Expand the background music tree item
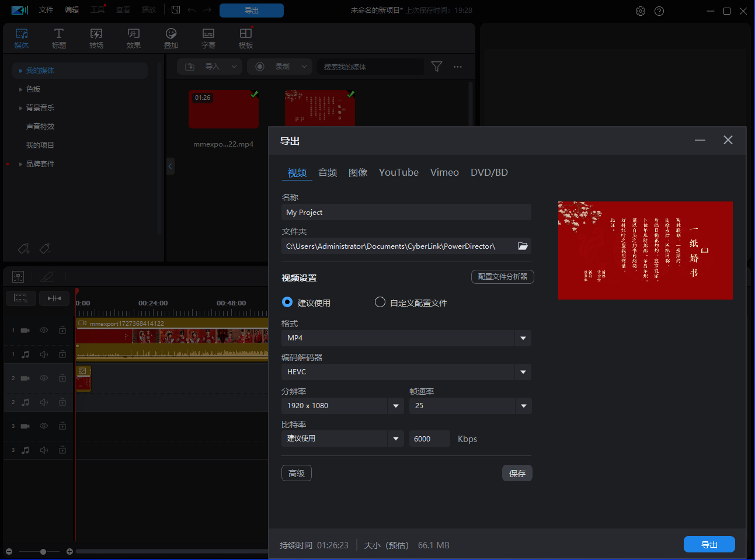This screenshot has width=755, height=560. [21, 108]
